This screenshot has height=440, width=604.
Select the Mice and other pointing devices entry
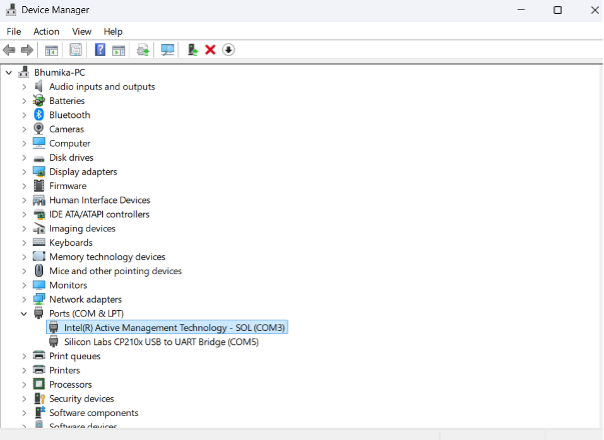click(115, 271)
